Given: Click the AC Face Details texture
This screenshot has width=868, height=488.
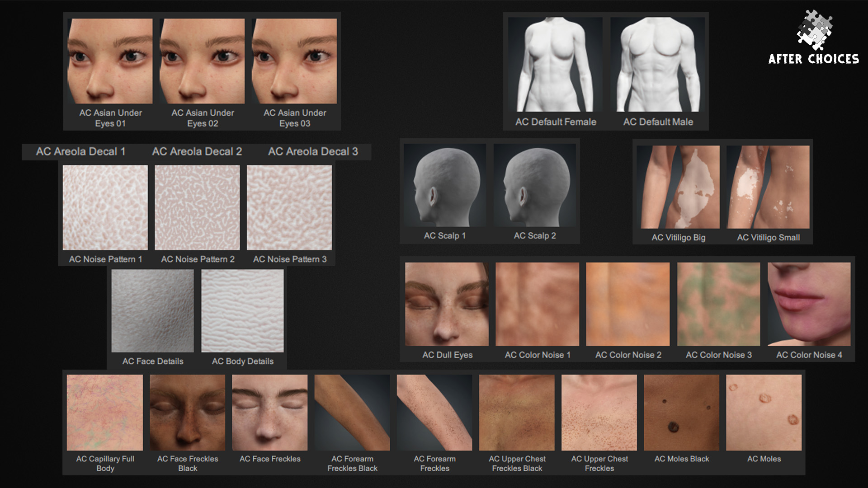Looking at the screenshot, I should (152, 311).
